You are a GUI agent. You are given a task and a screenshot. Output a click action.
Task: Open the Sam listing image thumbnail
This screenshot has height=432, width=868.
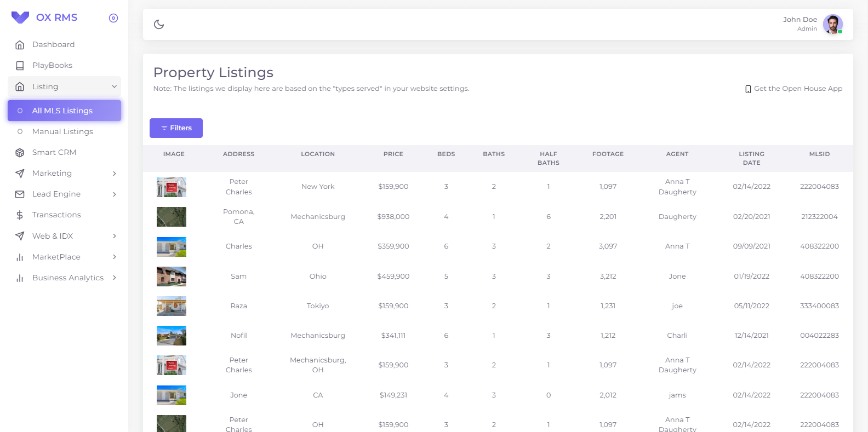[172, 277]
